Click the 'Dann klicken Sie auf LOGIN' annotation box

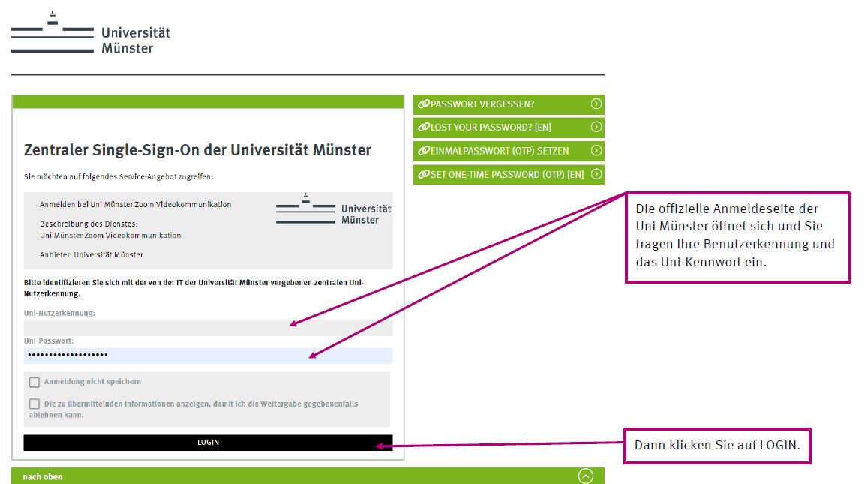717,446
